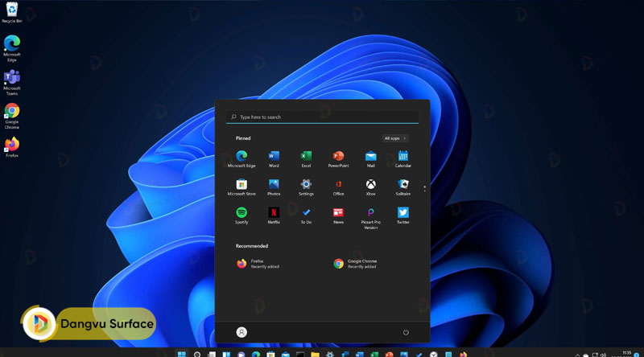This screenshot has height=357, width=644.
Task: Expand the All apps list
Action: click(x=394, y=138)
